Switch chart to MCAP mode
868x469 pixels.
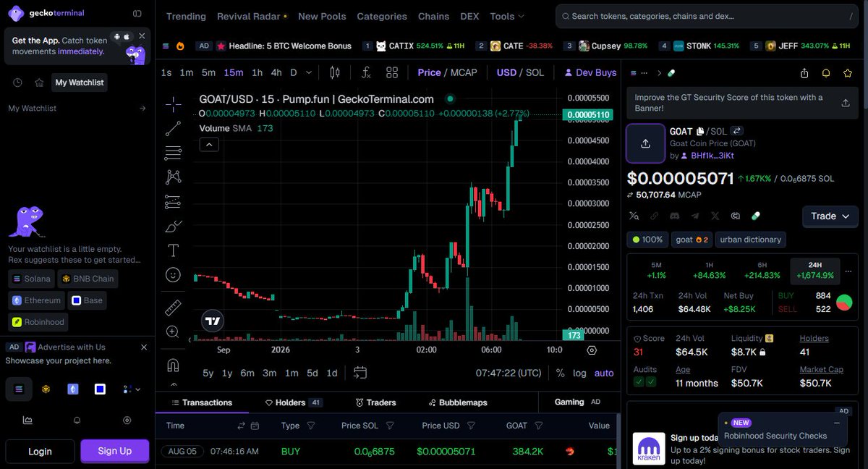point(464,72)
